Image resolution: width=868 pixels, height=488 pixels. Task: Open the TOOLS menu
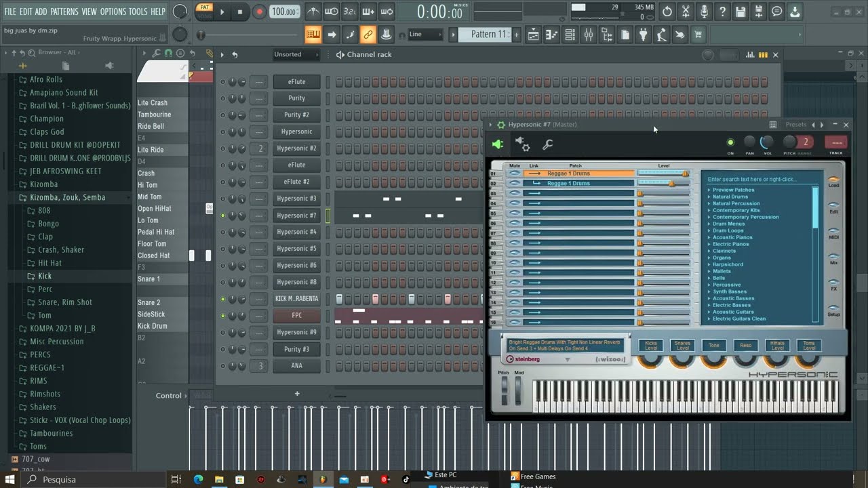click(138, 12)
